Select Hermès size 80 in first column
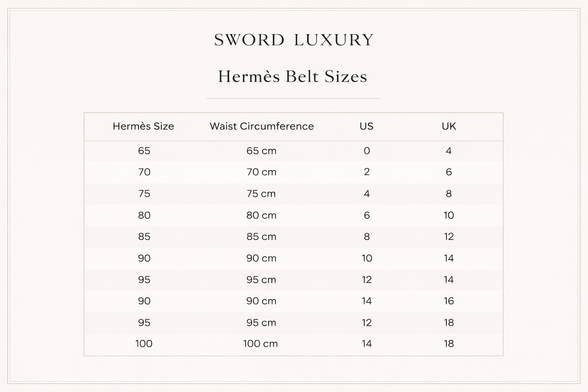The image size is (588, 392). point(144,216)
